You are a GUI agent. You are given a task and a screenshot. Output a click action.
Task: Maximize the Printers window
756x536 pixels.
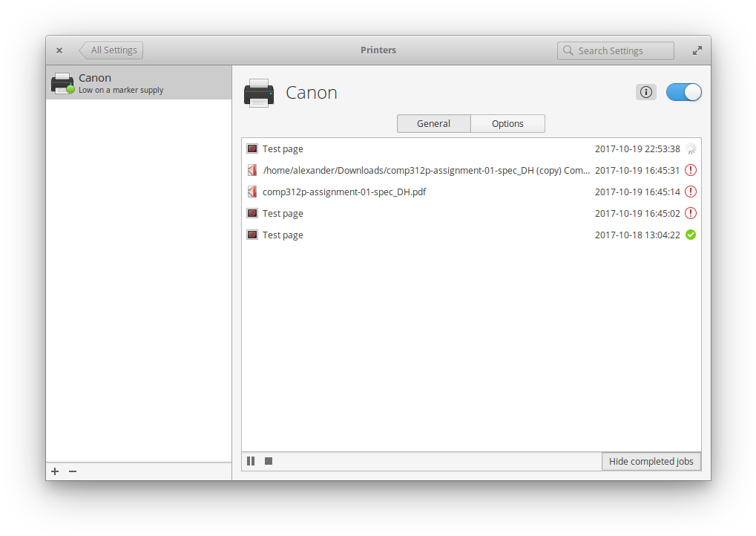coord(697,50)
